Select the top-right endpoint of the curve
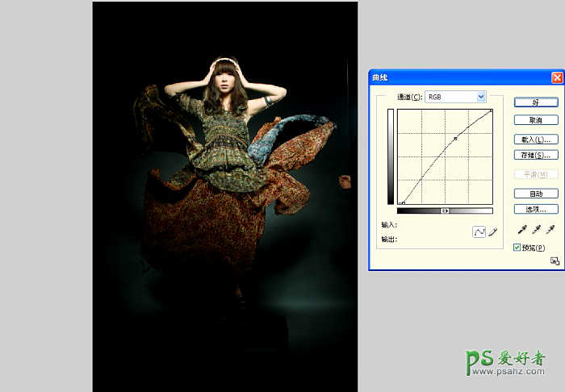 (x=492, y=111)
